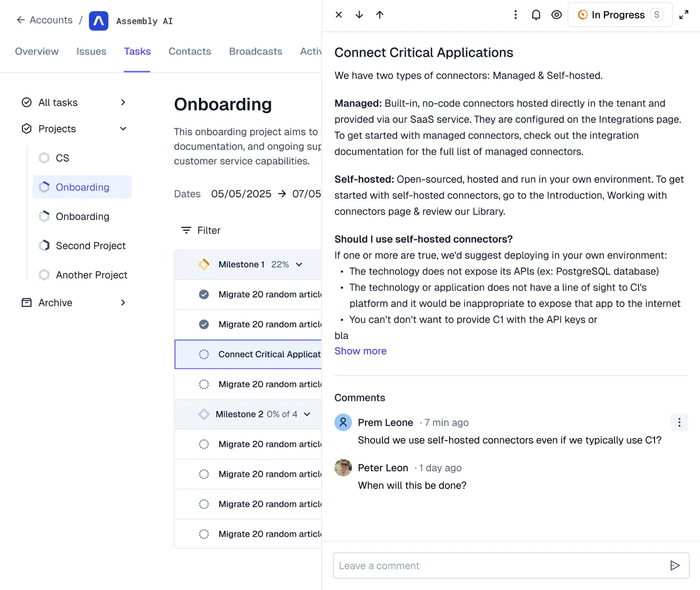This screenshot has height=590, width=700.
Task: Open the In Progress status dropdown
Action: 620,15
